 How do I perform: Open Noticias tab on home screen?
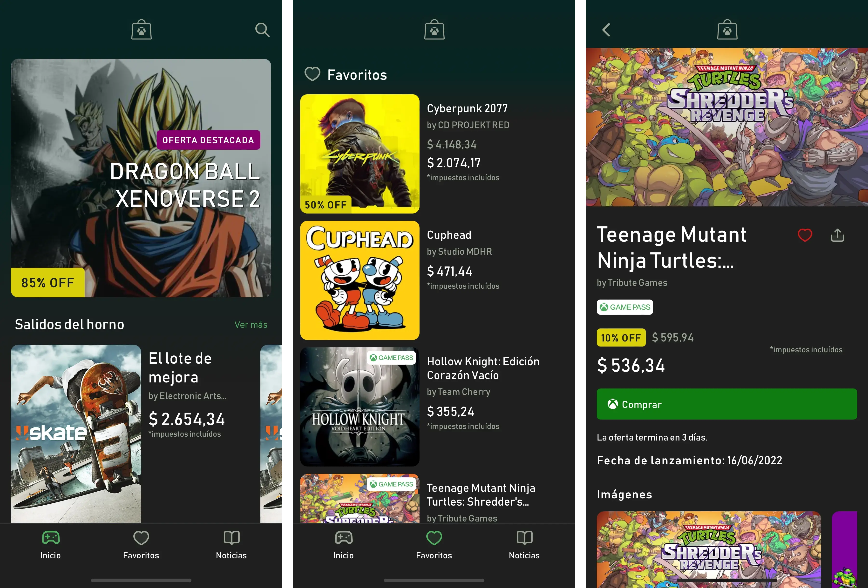click(x=231, y=545)
